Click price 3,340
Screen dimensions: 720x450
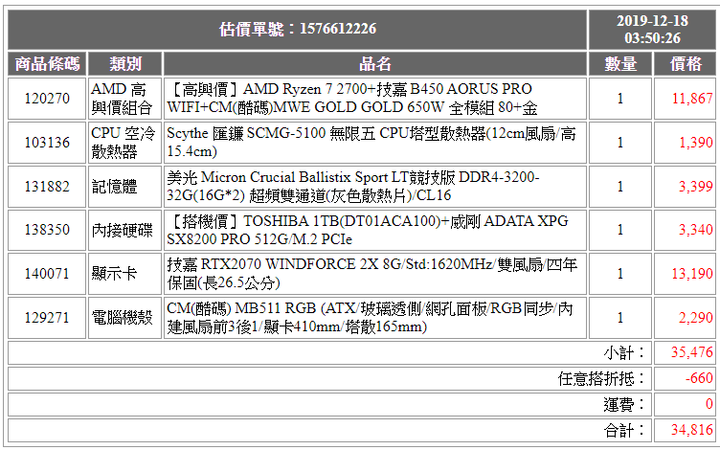(x=696, y=230)
